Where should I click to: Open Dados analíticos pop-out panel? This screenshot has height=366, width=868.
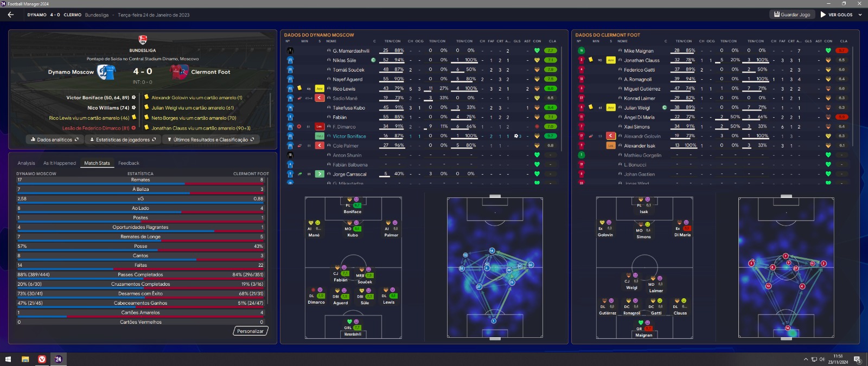[55, 139]
